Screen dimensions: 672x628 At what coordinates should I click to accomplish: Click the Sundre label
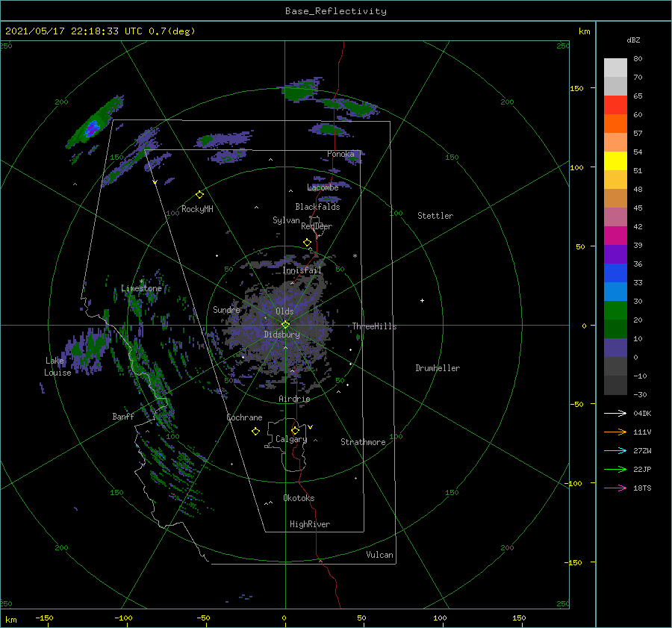[226, 310]
